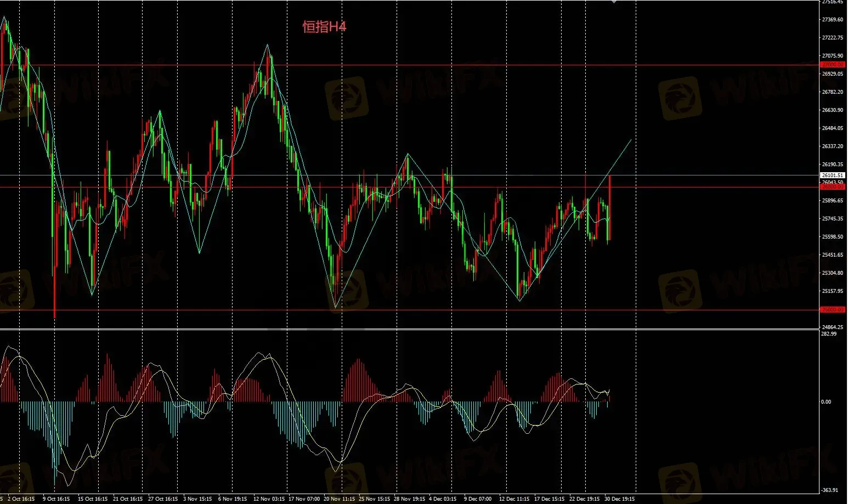Image resolution: width=848 pixels, height=504 pixels.
Task: Click price axis value 26630.90
Action: coord(833,110)
